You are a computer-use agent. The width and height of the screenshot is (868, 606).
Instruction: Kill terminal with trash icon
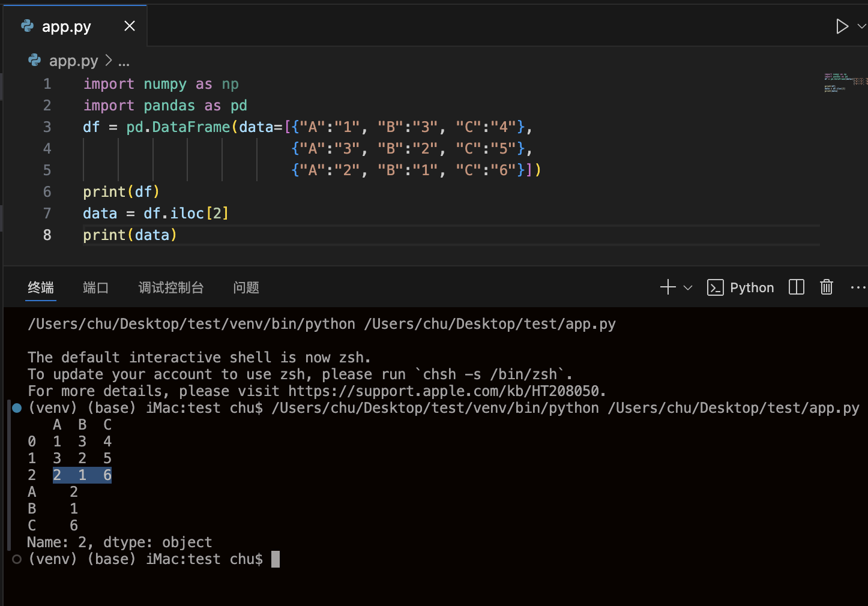(x=827, y=287)
